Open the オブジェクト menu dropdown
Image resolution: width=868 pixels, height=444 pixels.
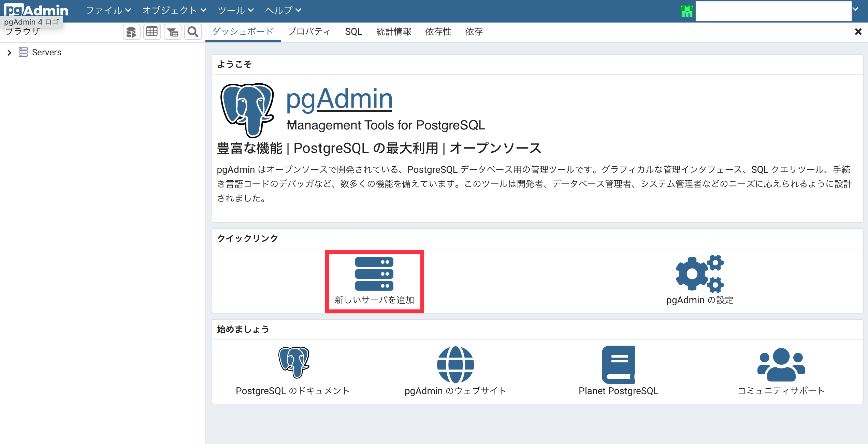pyautogui.click(x=174, y=11)
